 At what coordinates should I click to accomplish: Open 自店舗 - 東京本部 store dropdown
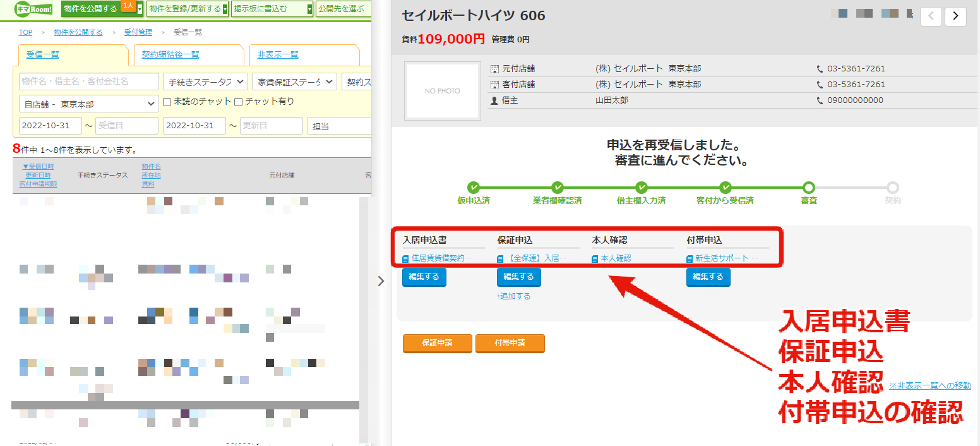89,104
